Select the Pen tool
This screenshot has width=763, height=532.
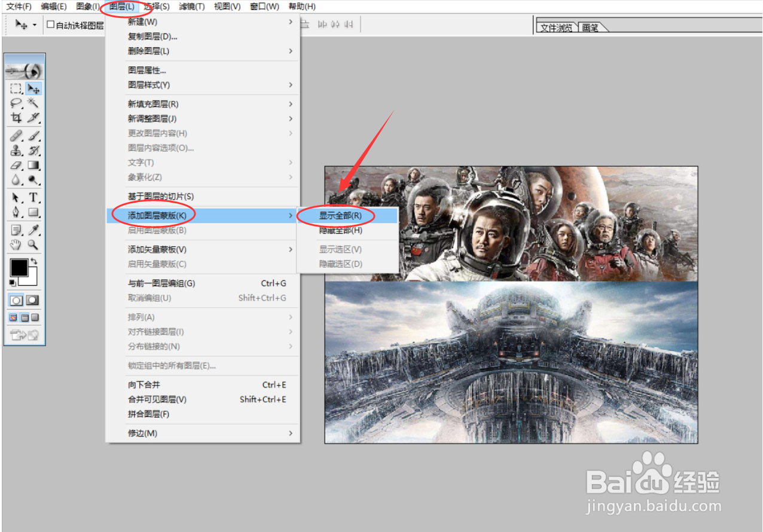pyautogui.click(x=16, y=212)
